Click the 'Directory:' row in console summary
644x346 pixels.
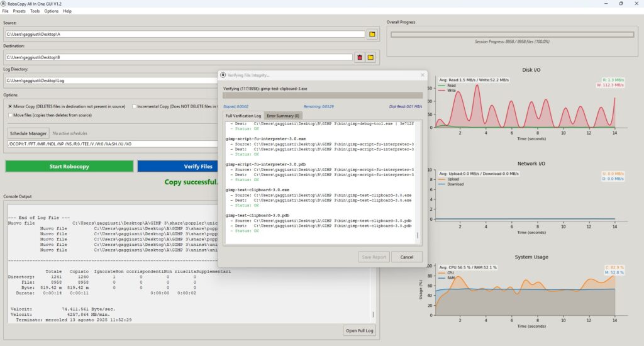point(101,277)
